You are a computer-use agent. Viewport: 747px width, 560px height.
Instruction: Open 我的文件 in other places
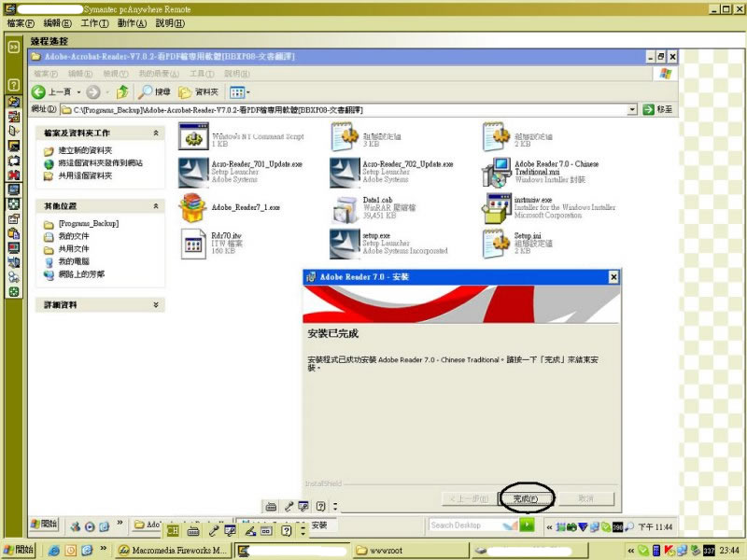74,236
